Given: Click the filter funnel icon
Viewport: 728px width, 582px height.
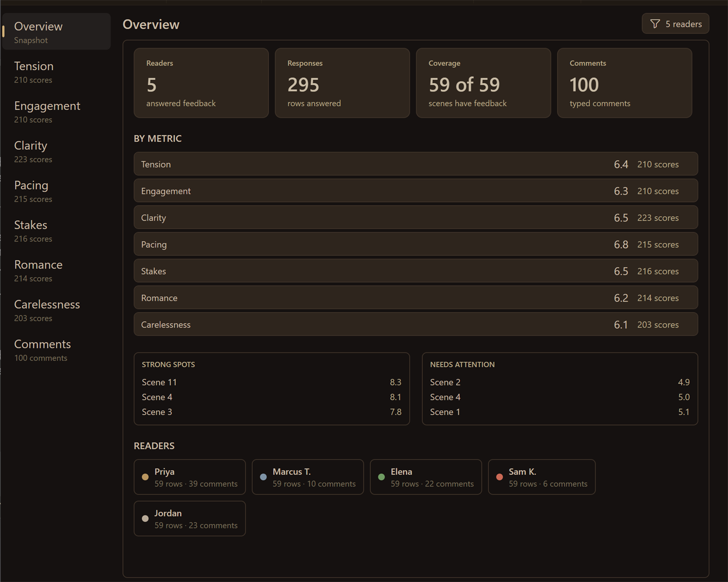Looking at the screenshot, I should (655, 24).
